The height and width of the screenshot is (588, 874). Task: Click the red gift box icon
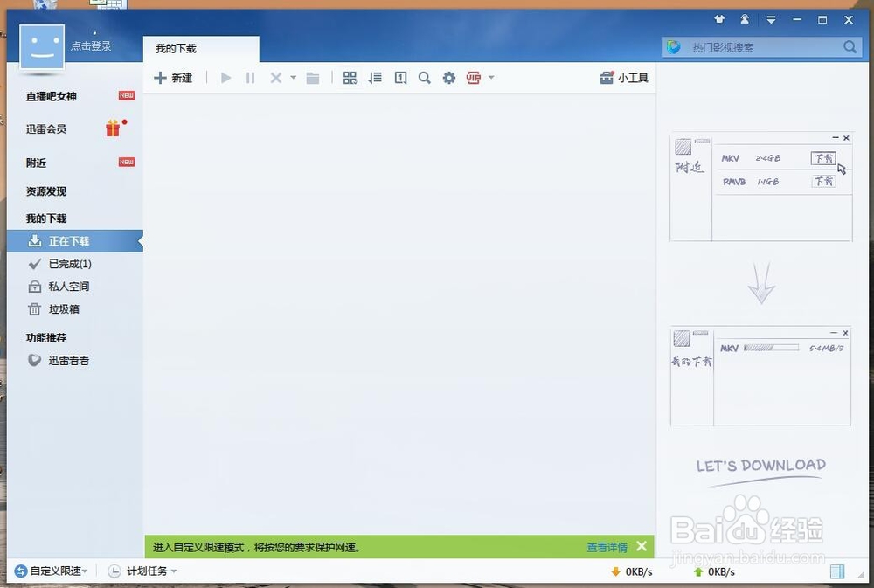click(x=113, y=128)
